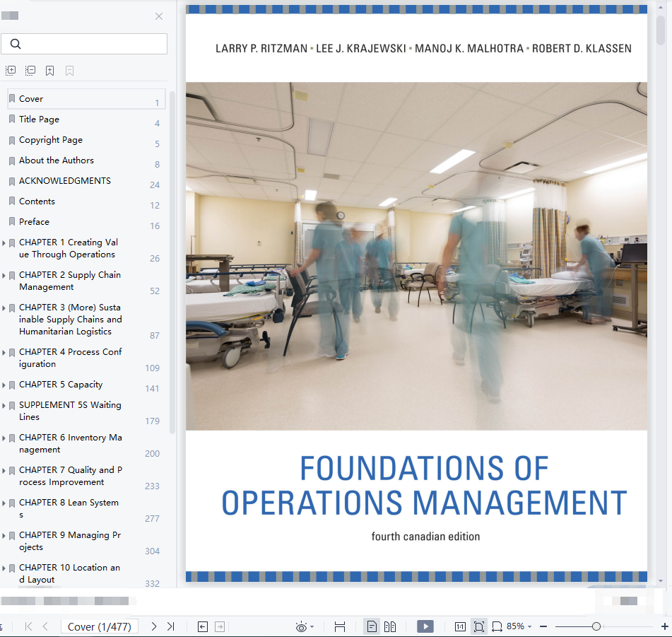The height and width of the screenshot is (637, 672).
Task: Click page number 304 beside CHAPTER 9
Action: 152,551
